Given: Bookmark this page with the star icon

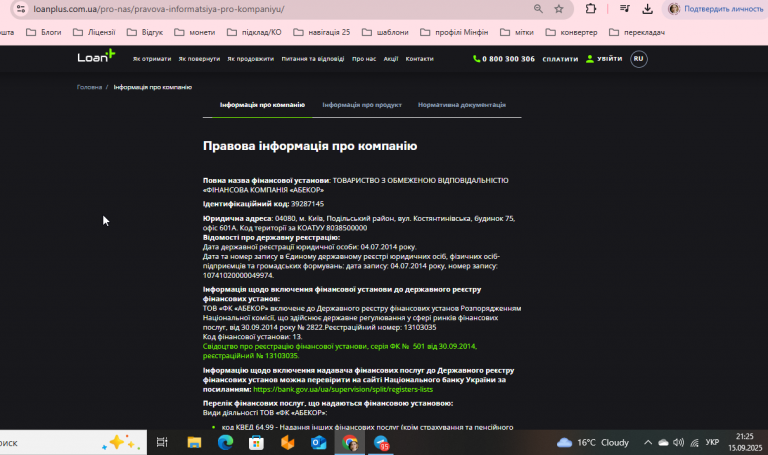Looking at the screenshot, I should (x=559, y=9).
